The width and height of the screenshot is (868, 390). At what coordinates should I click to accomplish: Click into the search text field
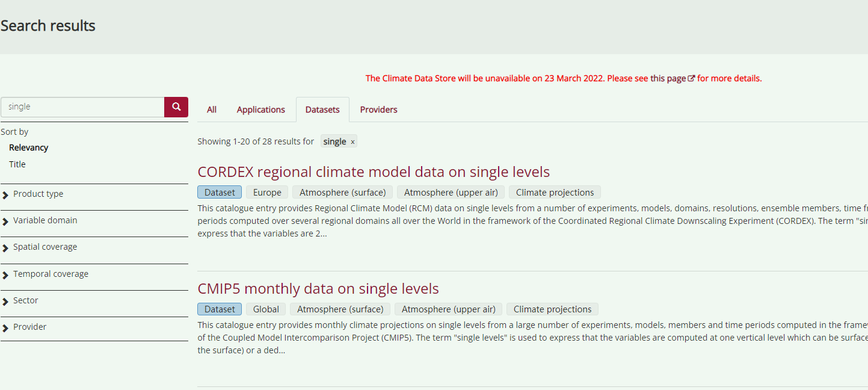click(82, 107)
